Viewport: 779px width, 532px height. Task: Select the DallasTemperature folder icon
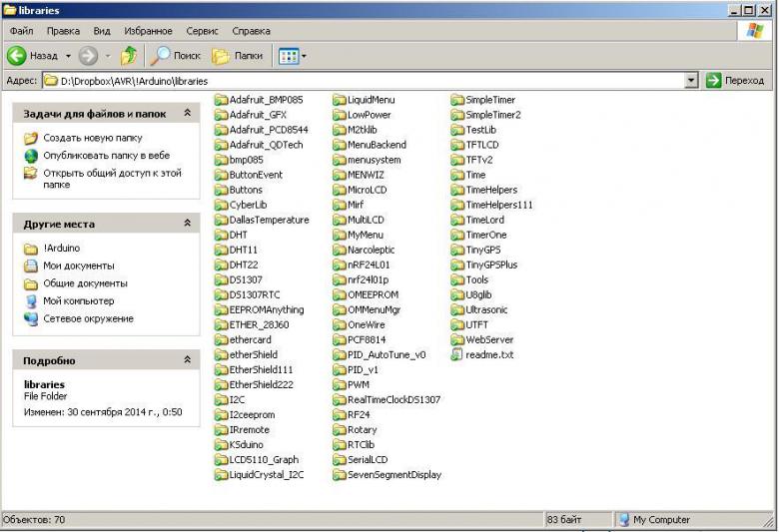[x=221, y=220]
